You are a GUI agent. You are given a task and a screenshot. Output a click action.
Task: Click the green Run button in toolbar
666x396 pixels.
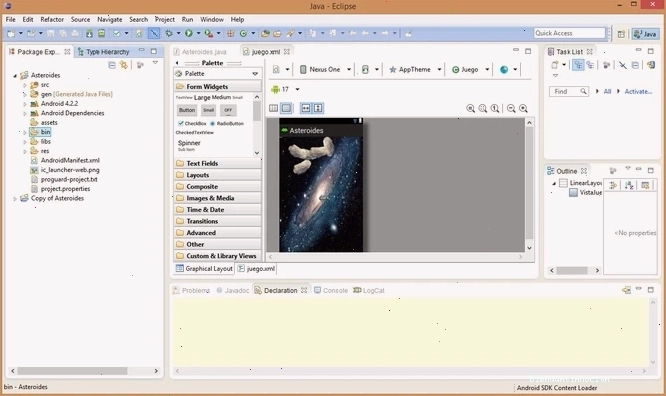tap(189, 33)
